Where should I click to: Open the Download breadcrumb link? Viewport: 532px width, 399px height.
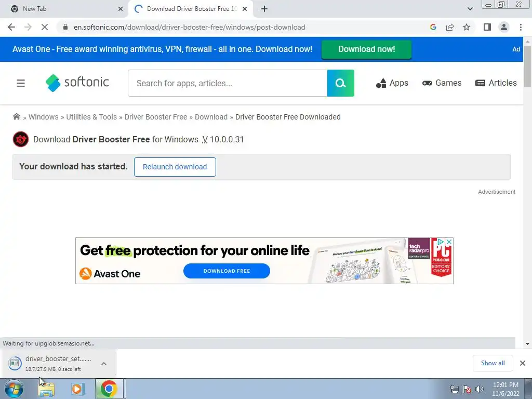(211, 117)
